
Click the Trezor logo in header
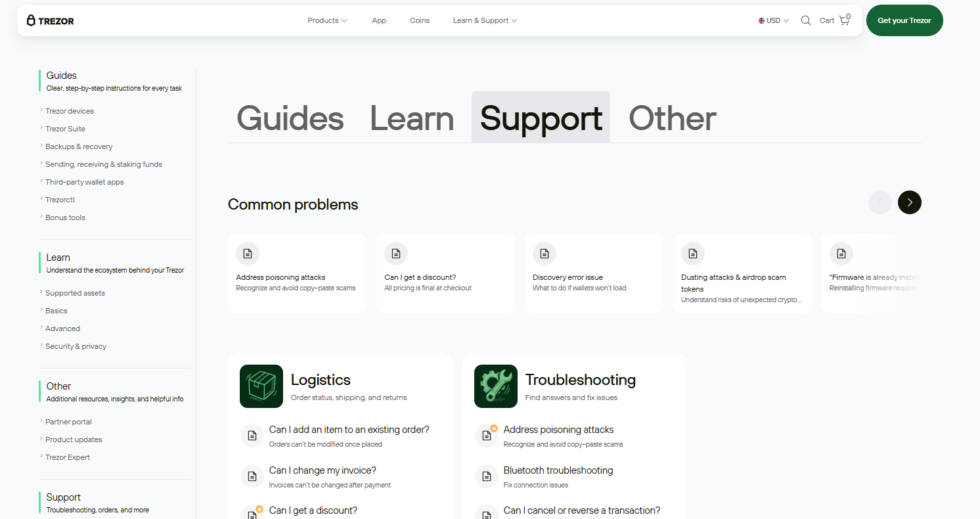tap(50, 20)
